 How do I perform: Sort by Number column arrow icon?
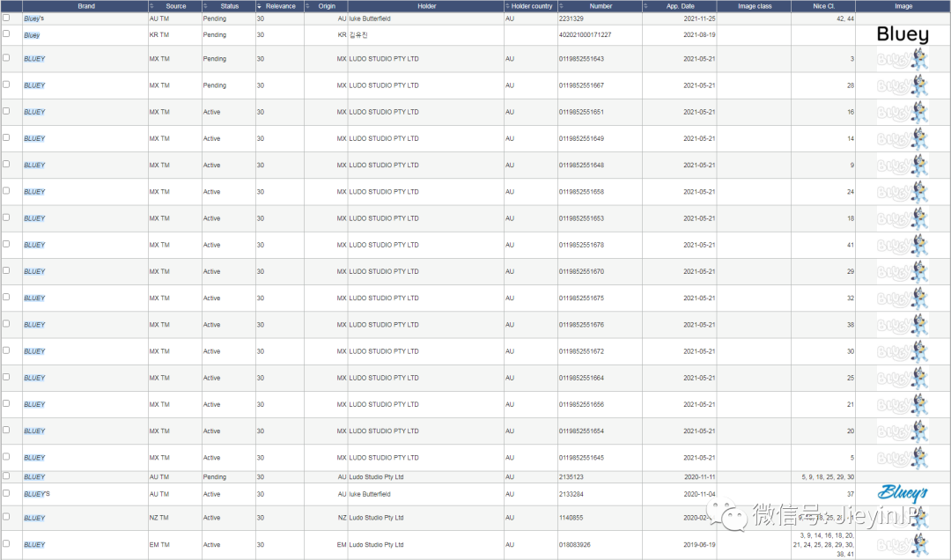click(x=561, y=6)
